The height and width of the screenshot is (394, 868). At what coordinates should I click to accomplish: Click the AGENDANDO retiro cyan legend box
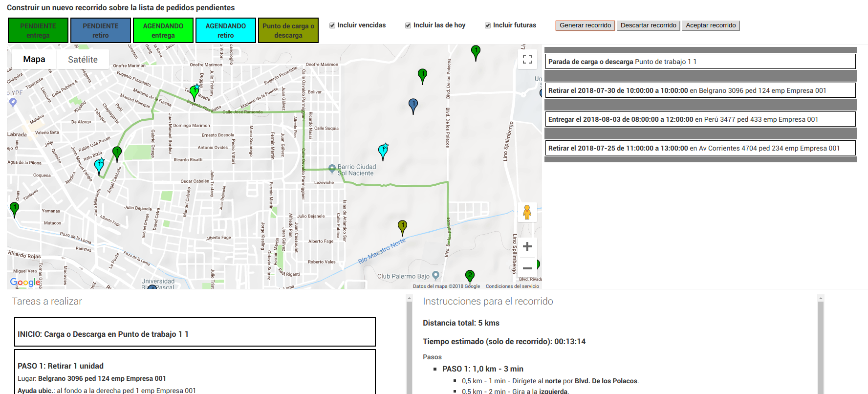pyautogui.click(x=226, y=30)
